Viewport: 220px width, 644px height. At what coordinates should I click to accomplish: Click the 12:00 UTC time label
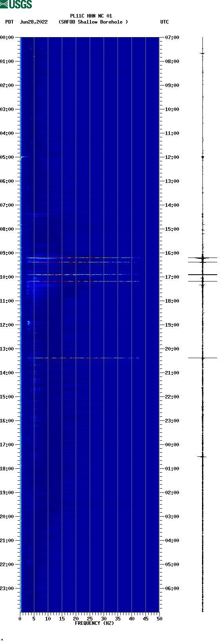(172, 157)
